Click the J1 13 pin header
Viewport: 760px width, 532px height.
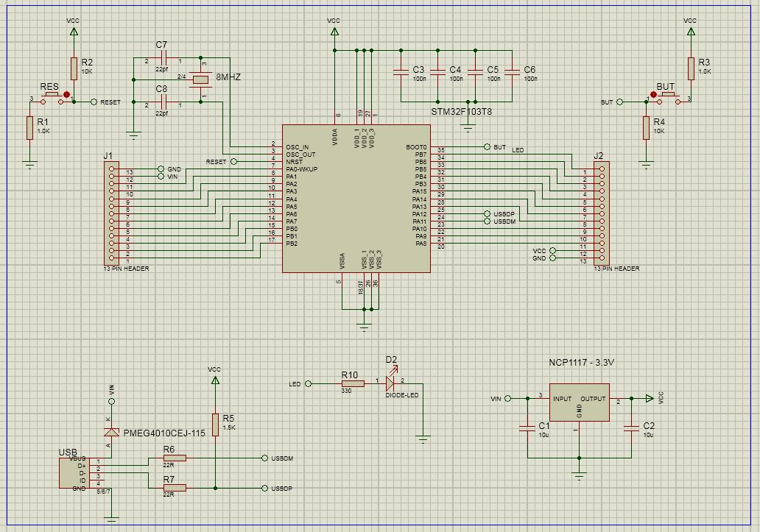[111, 215]
